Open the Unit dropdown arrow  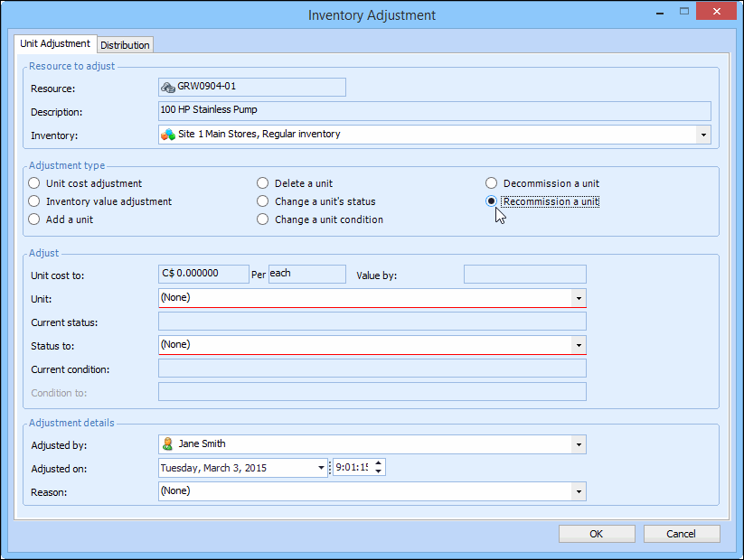(x=578, y=298)
